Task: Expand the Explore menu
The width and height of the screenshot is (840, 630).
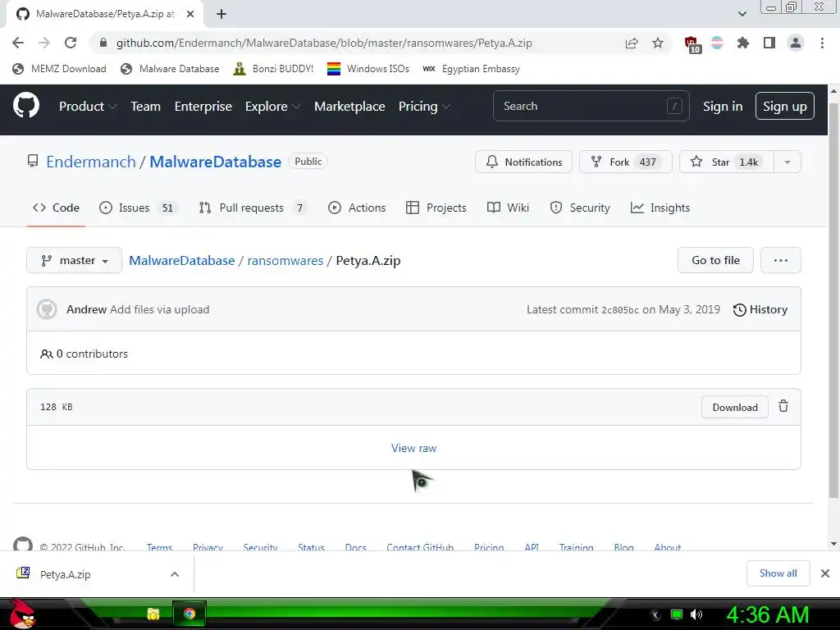Action: (272, 106)
